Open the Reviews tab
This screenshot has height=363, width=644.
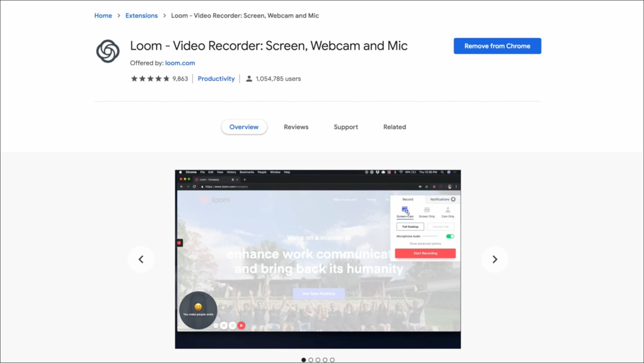pyautogui.click(x=296, y=127)
